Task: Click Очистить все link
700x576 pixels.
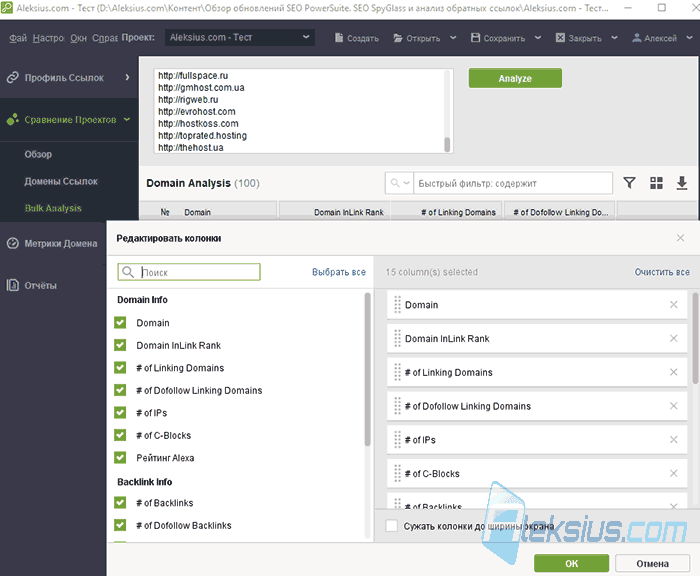Action: point(662,272)
